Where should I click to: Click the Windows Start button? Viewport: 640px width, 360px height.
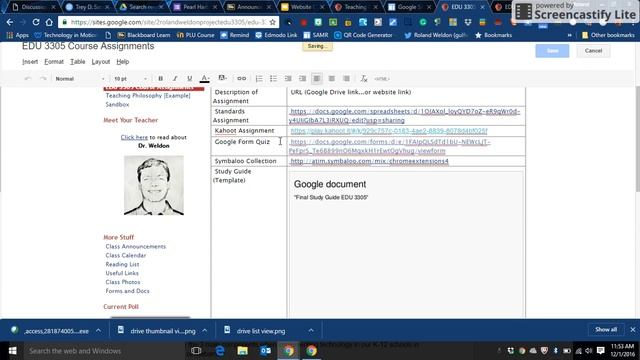coord(12,351)
